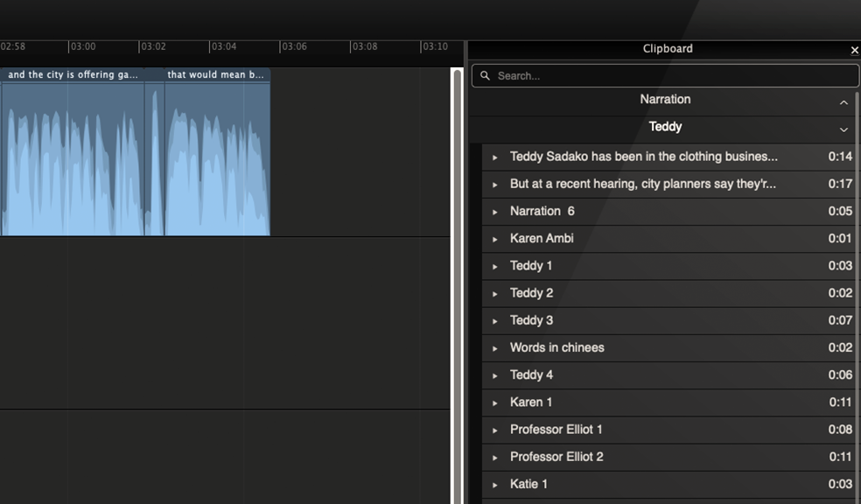This screenshot has height=504, width=861.
Task: Expand the Teddy section chevron
Action: point(843,129)
